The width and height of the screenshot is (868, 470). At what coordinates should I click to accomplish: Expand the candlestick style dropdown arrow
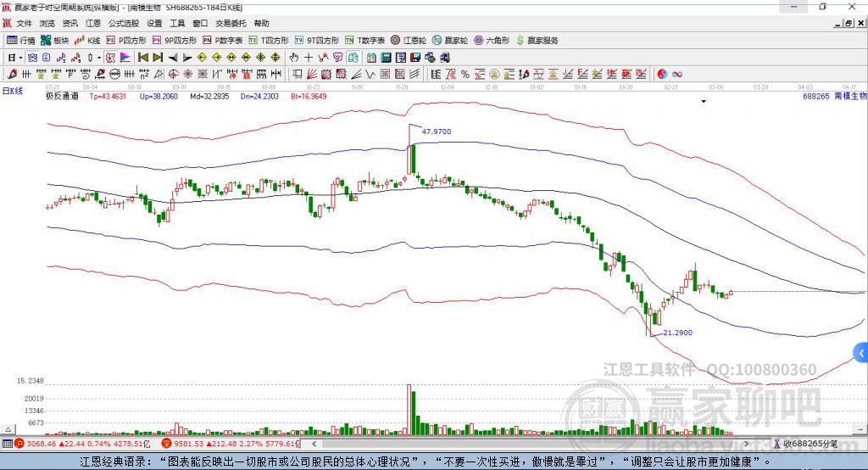click(99, 58)
